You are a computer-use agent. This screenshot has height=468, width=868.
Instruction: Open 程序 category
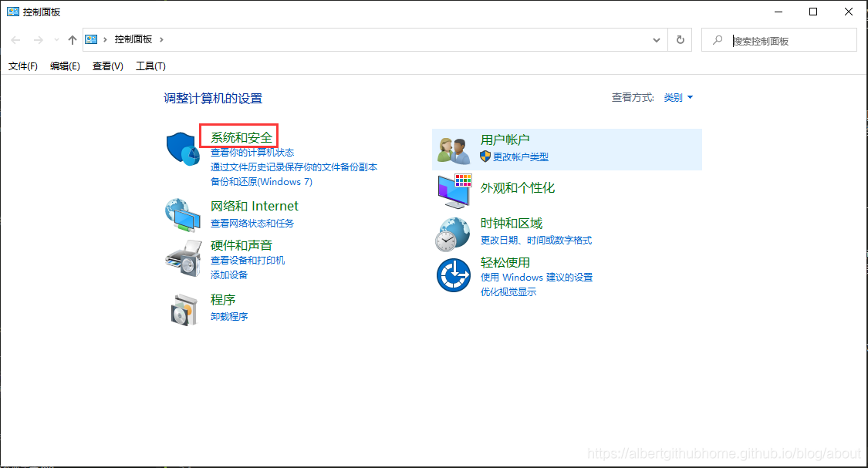click(x=223, y=299)
